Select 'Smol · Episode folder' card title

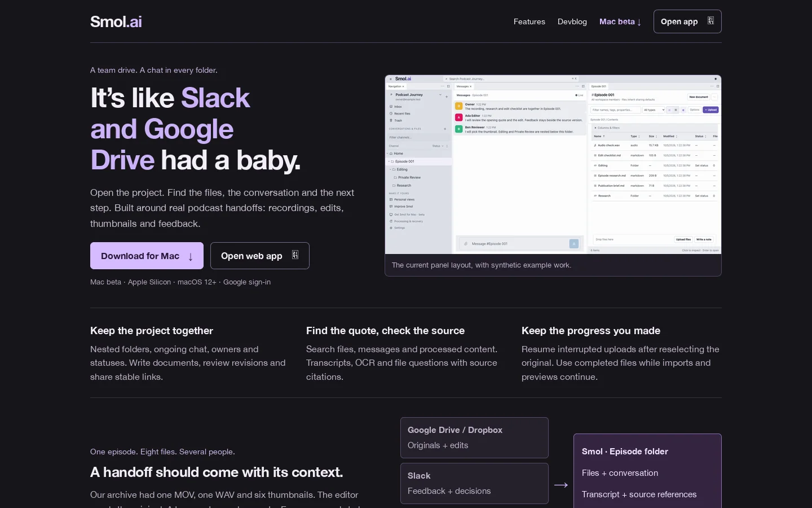(x=625, y=452)
